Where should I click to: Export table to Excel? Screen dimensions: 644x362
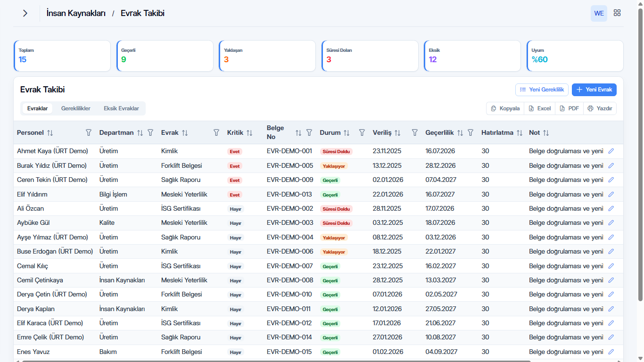coord(539,108)
